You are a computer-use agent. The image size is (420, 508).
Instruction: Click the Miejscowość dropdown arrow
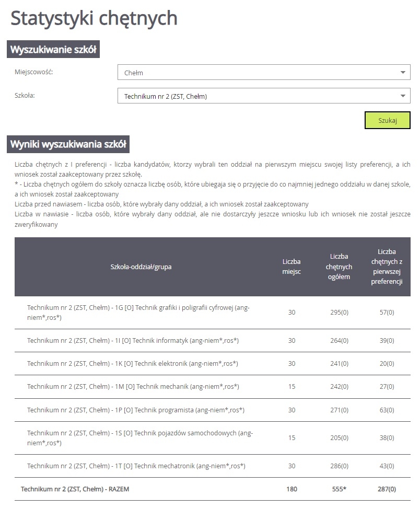(402, 73)
